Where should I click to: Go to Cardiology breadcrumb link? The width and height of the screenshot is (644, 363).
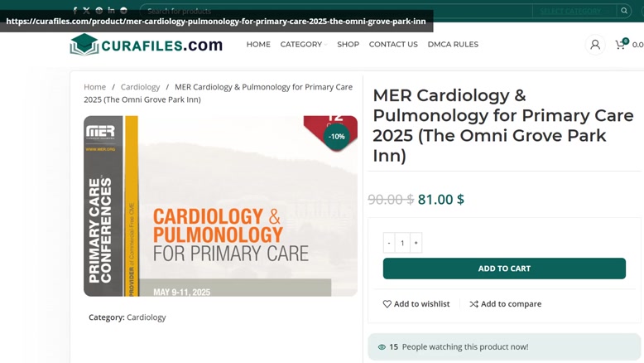140,87
